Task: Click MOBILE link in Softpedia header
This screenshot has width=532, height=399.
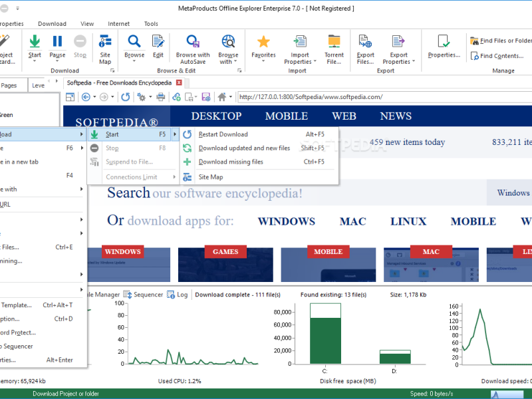Action: (x=287, y=116)
